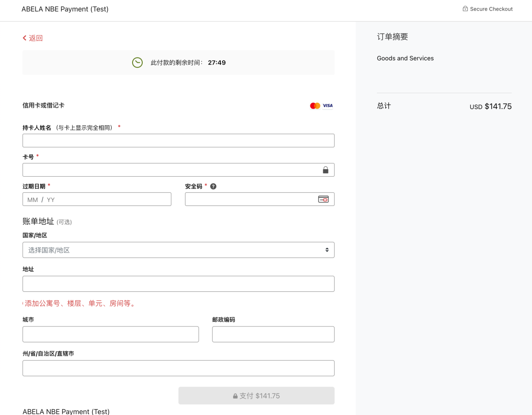Select the 州/省/自治区/直辖市 state field
532x415 pixels.
tap(178, 368)
